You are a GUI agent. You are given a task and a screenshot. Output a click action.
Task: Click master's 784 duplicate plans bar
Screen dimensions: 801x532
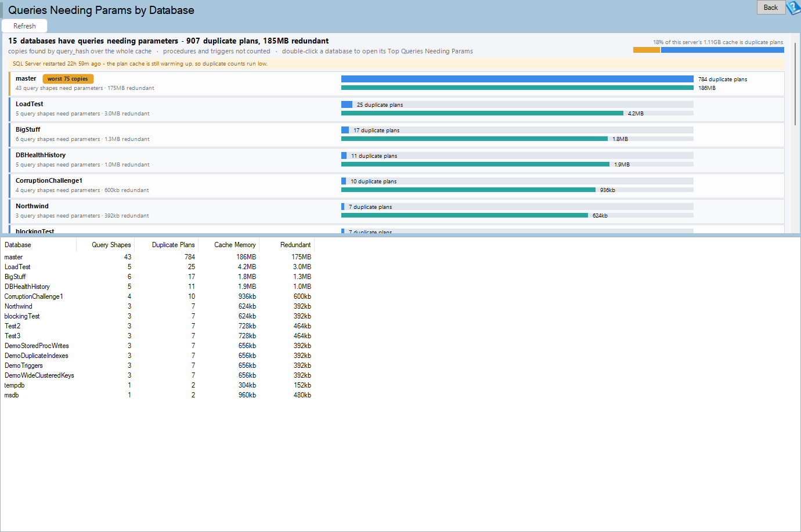click(517, 79)
